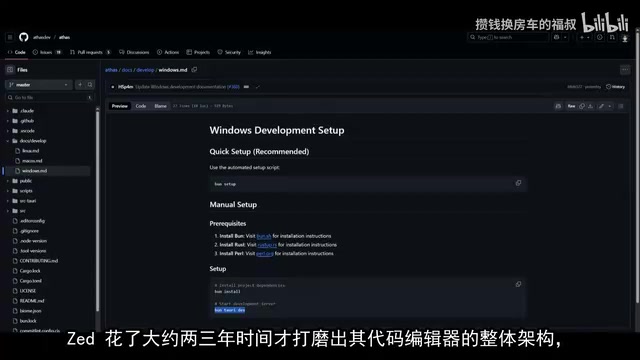Open the master branch dropdown
Image resolution: width=640 pixels, height=360 pixels.
coord(39,84)
